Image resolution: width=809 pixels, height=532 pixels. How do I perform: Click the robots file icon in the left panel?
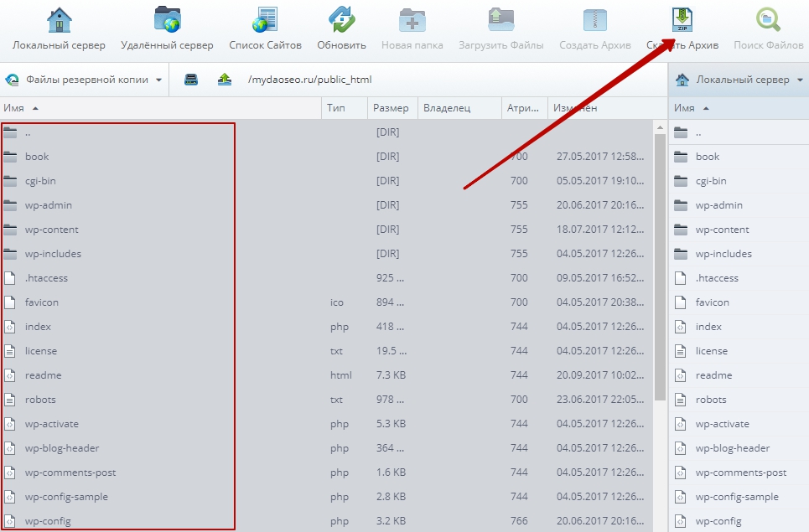[10, 400]
